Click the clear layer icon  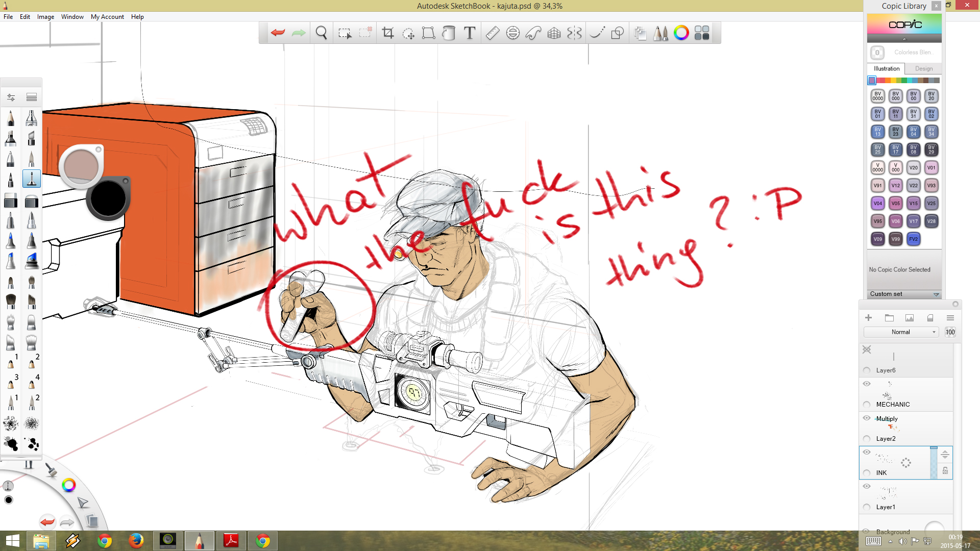(930, 317)
